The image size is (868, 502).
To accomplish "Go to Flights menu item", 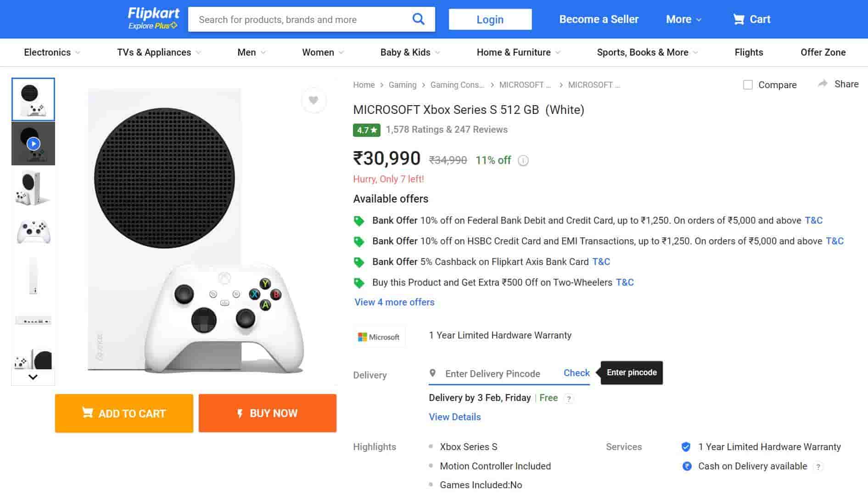I will [x=749, y=52].
